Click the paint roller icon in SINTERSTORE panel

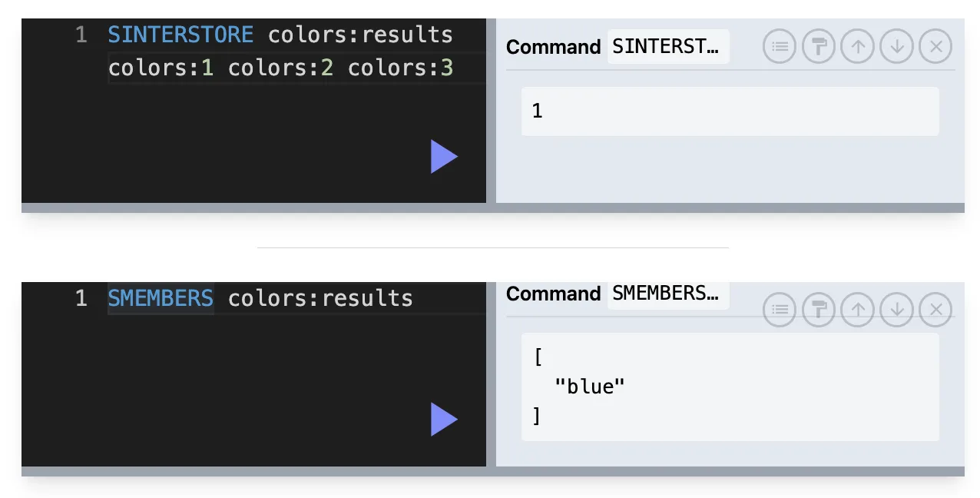(x=819, y=47)
